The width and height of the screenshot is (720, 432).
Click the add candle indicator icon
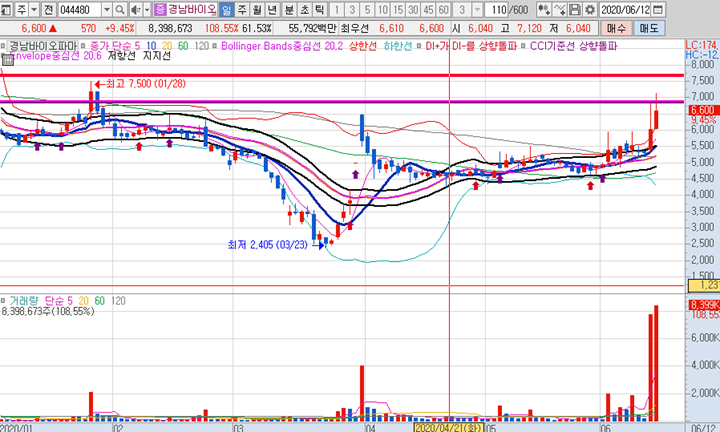(x=544, y=9)
